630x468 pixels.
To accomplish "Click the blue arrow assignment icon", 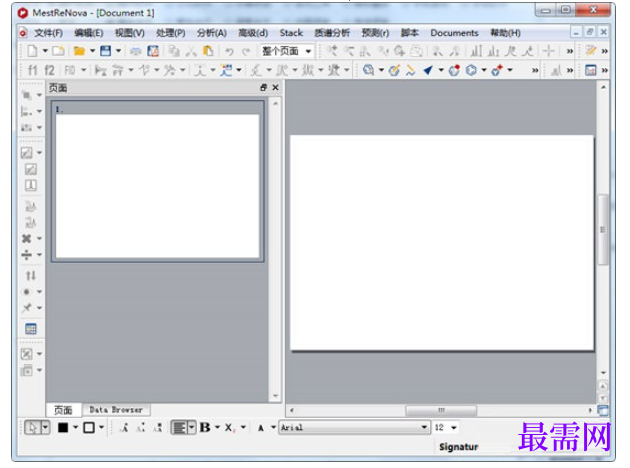I will [428, 71].
